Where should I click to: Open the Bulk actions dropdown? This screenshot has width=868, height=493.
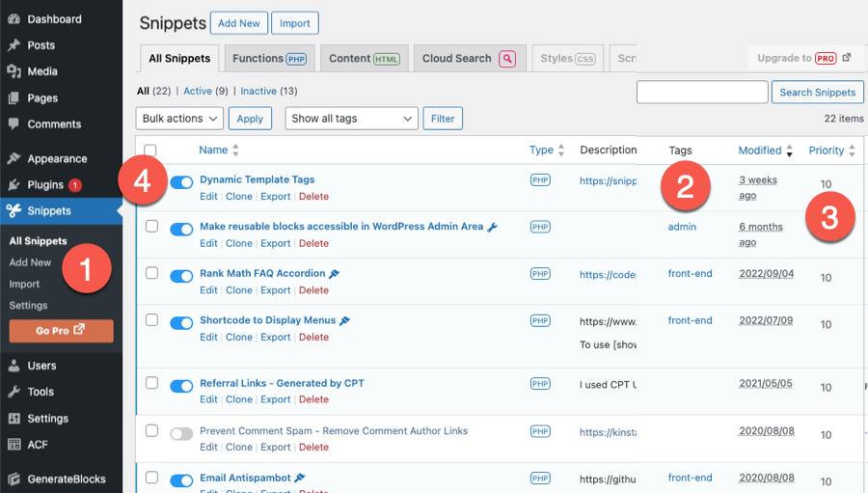pyautogui.click(x=179, y=119)
